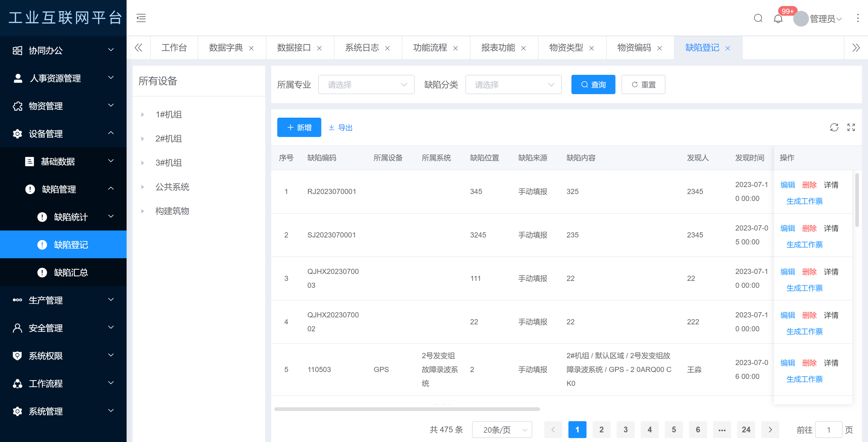Collapse the sidebar with the menu fold icon
Viewport: 868px width, 442px height.
coord(141,18)
